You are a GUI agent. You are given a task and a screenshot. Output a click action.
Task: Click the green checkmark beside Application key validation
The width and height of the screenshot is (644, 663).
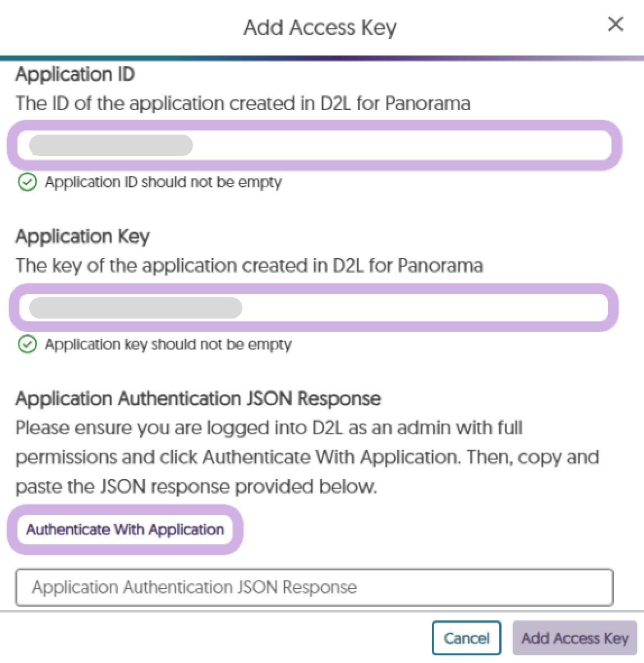coord(27,344)
